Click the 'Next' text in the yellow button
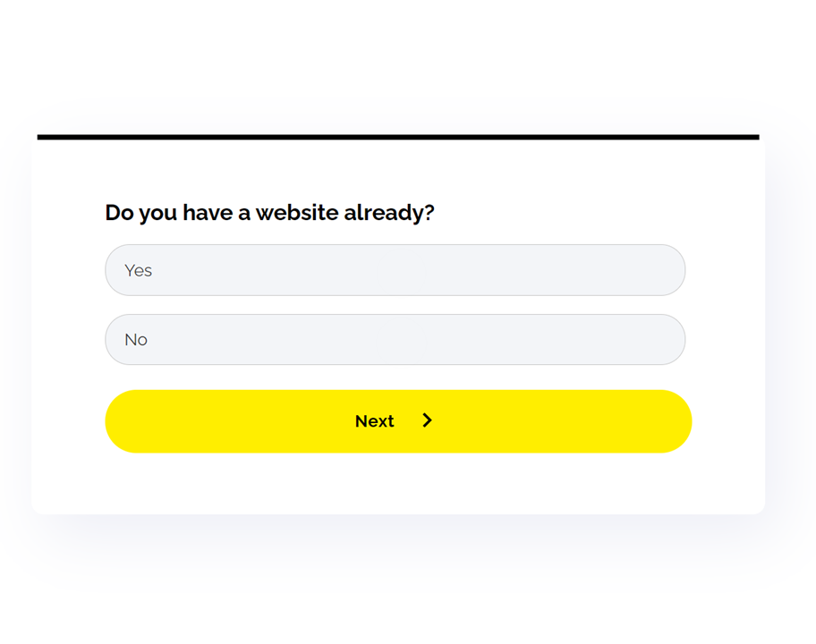This screenshot has height=644, width=816. [374, 421]
